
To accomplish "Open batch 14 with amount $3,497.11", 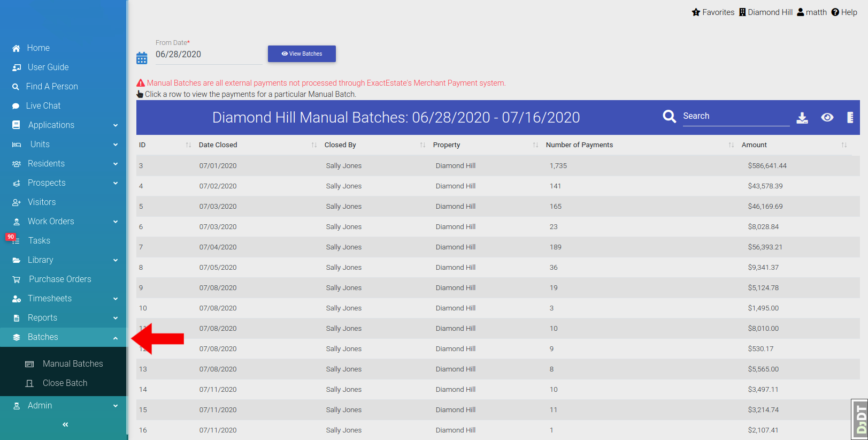I will (498, 390).
